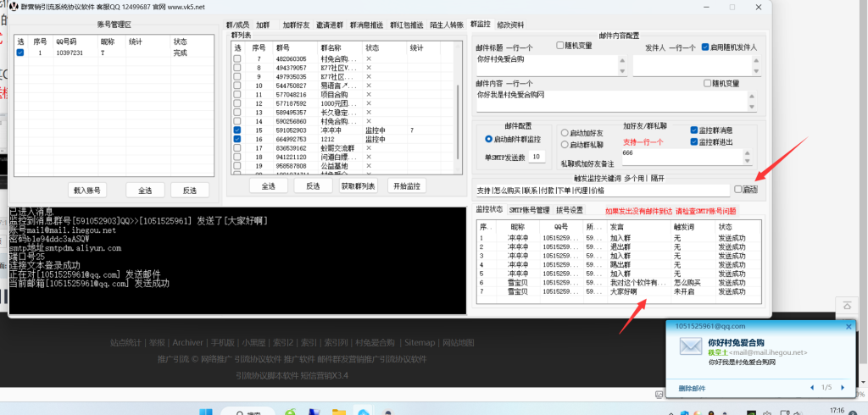This screenshot has height=415, width=868.
Task: Switch to 群/成员 tab
Action: 237,25
